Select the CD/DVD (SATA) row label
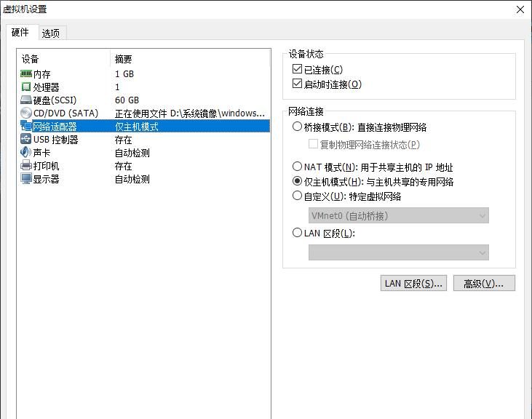532x419 pixels. pos(65,113)
